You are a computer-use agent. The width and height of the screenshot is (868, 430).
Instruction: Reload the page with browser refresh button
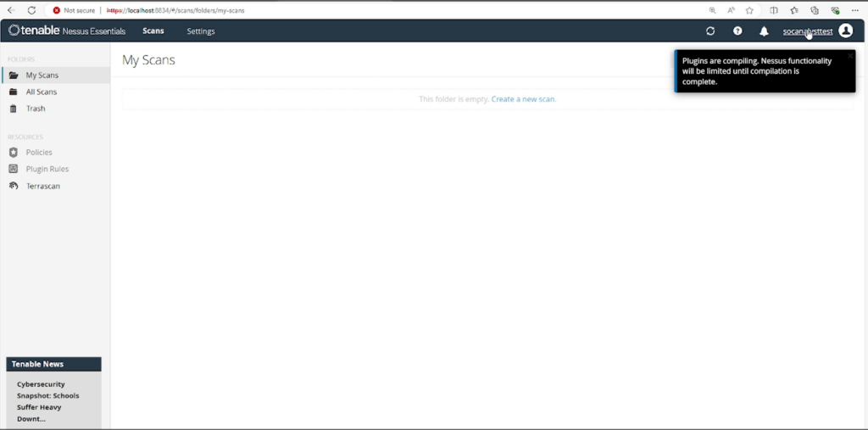tap(31, 10)
